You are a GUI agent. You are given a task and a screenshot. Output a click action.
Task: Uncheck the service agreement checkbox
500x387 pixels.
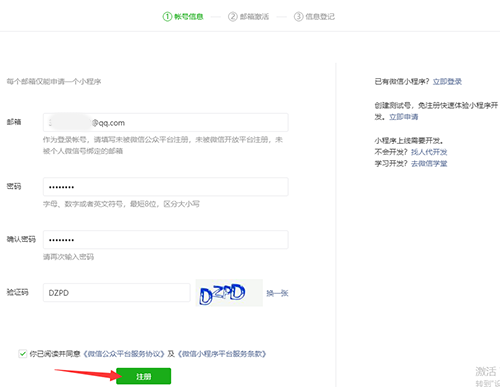pyautogui.click(x=23, y=354)
